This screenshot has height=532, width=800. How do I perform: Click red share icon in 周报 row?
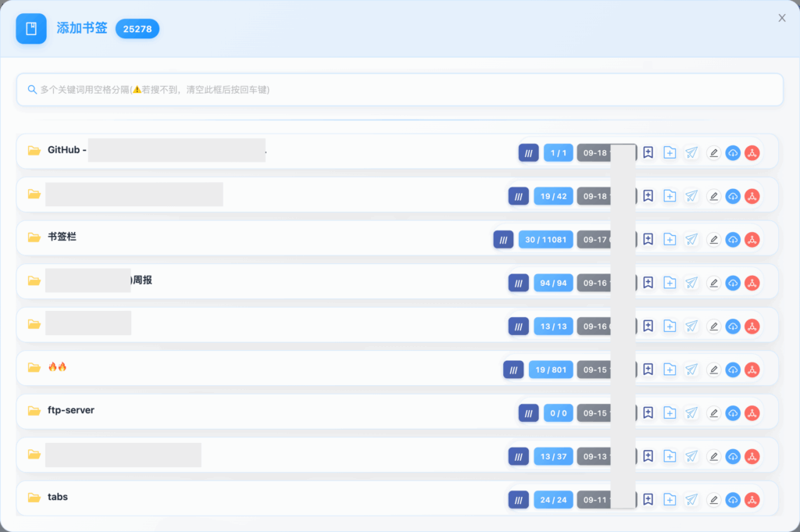[x=752, y=283]
